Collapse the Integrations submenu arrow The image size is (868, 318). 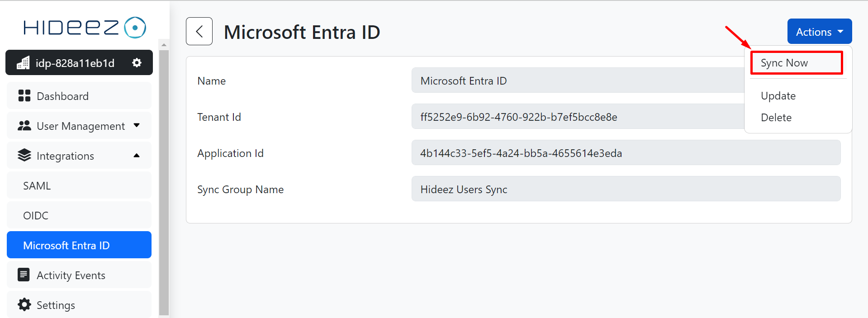pyautogui.click(x=137, y=156)
